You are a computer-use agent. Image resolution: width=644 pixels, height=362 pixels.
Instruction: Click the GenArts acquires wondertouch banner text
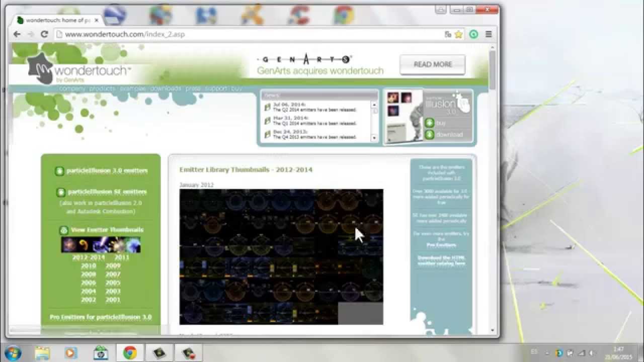click(320, 71)
